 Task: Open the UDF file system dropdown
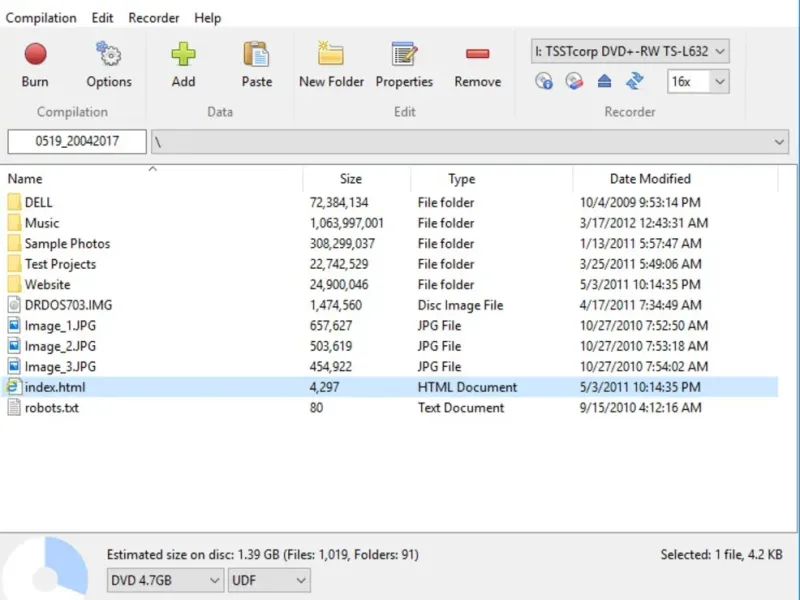point(268,580)
